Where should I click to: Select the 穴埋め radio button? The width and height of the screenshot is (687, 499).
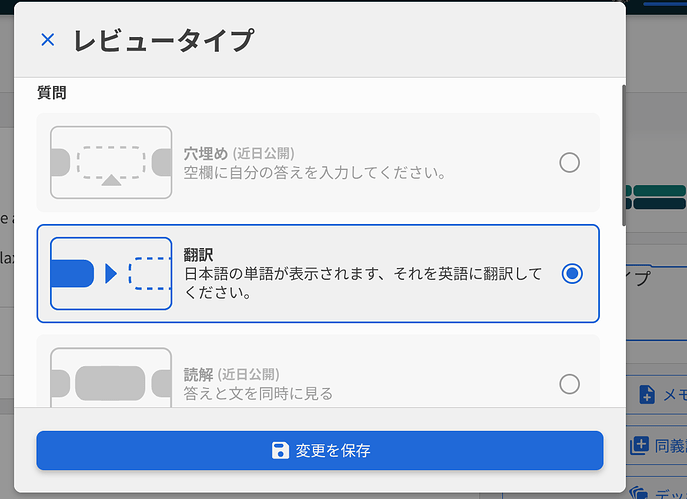point(569,162)
